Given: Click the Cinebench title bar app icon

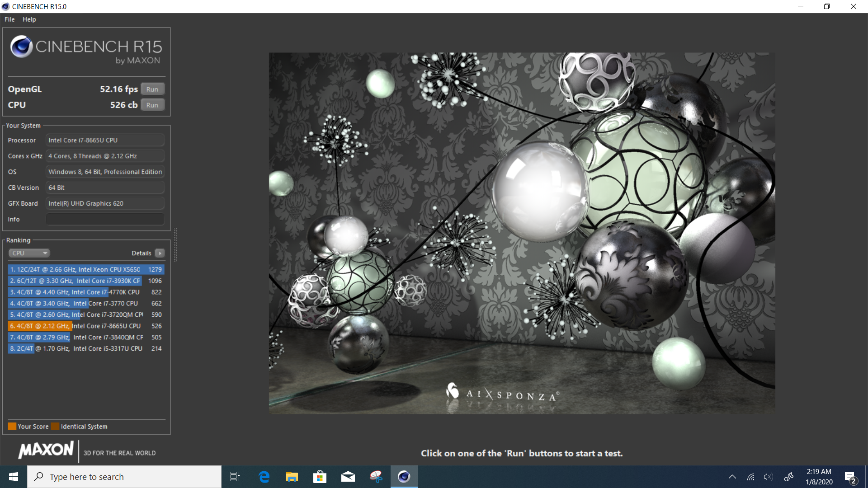Looking at the screenshot, I should 5,6.
